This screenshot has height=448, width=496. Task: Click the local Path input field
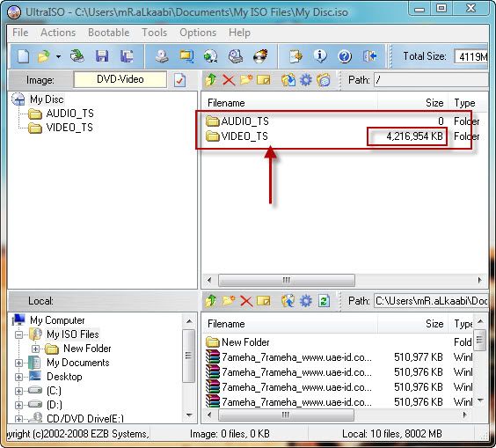coord(431,301)
